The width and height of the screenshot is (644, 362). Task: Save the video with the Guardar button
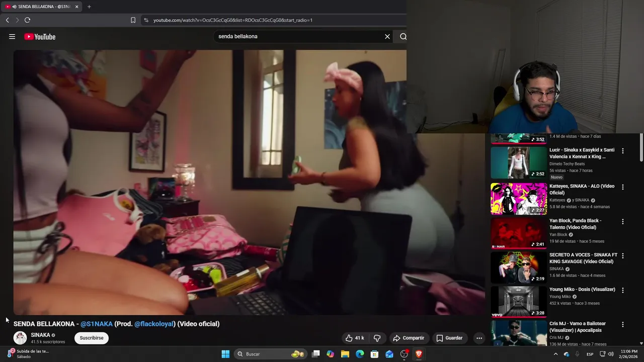click(x=449, y=338)
